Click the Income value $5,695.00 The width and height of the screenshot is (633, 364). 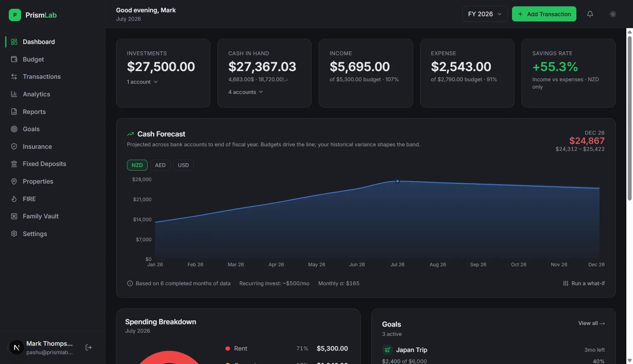click(x=360, y=67)
